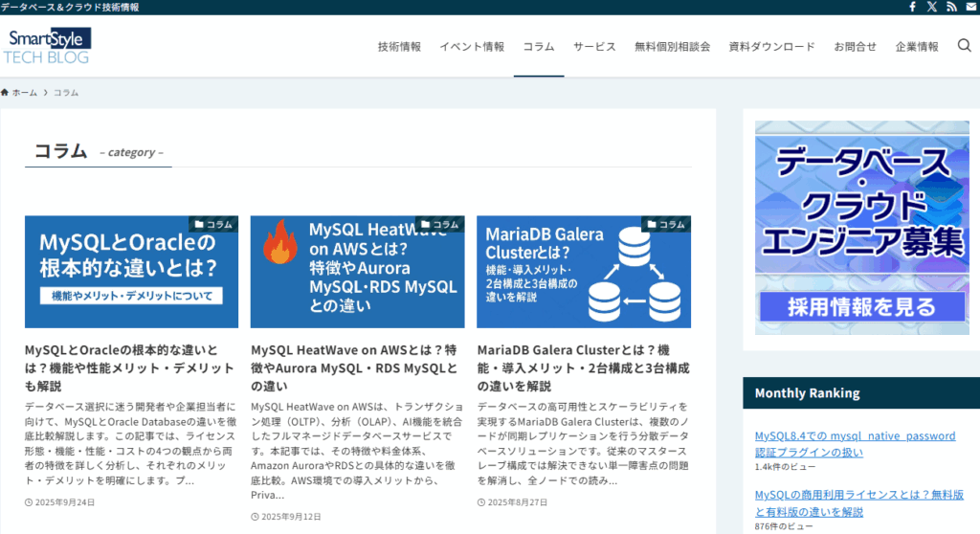The image size is (980, 534).
Task: Open the お問合せ menu item
Action: [855, 46]
